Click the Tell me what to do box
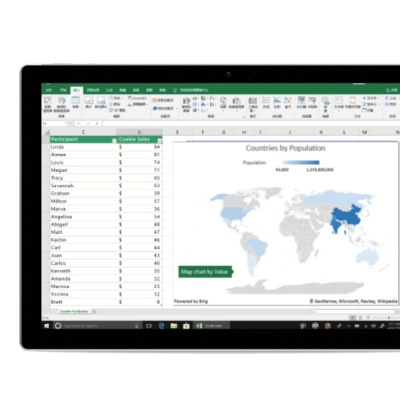 (x=191, y=90)
